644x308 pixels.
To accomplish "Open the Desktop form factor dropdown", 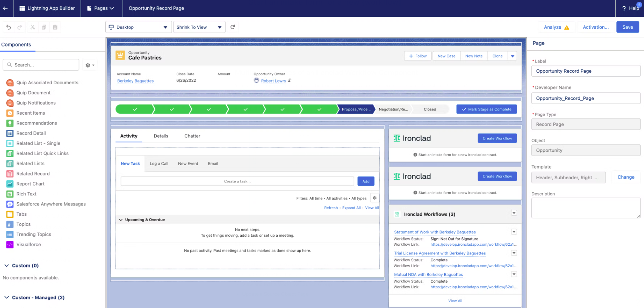I will pos(138,27).
